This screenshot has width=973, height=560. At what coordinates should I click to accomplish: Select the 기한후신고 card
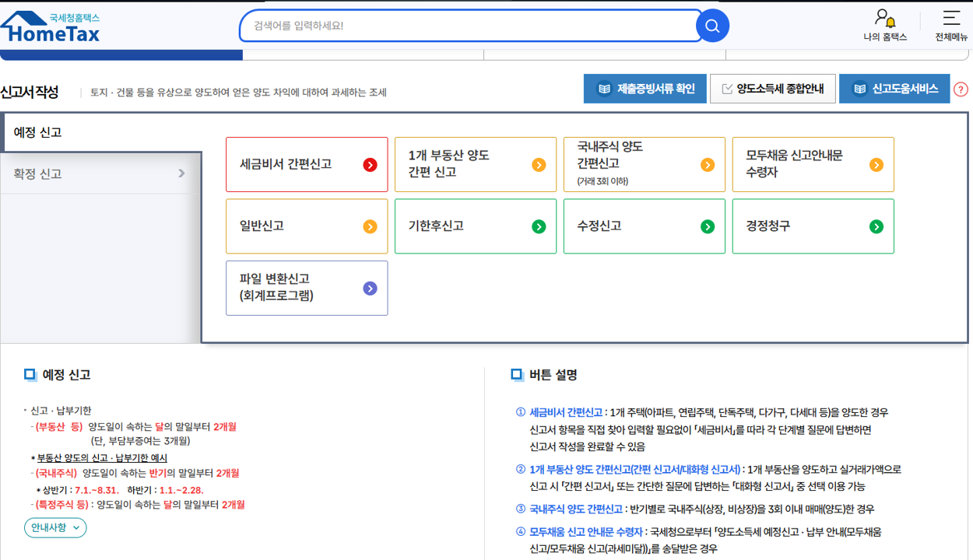coord(476,226)
